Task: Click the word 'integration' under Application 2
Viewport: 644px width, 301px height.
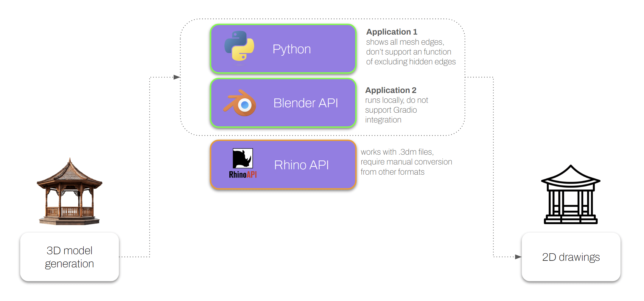Action: click(383, 120)
